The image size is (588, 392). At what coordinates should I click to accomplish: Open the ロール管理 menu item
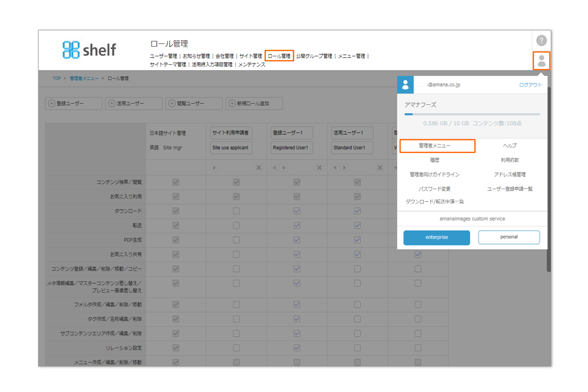(279, 56)
